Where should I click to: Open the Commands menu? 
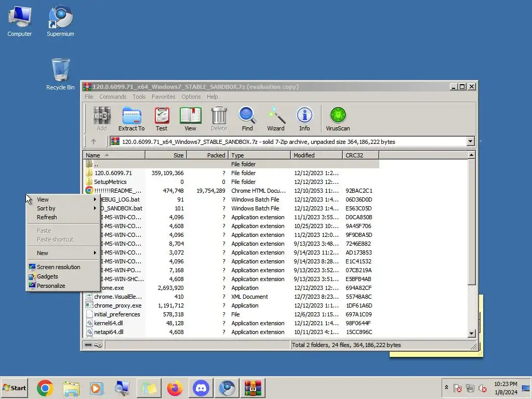coord(113,97)
